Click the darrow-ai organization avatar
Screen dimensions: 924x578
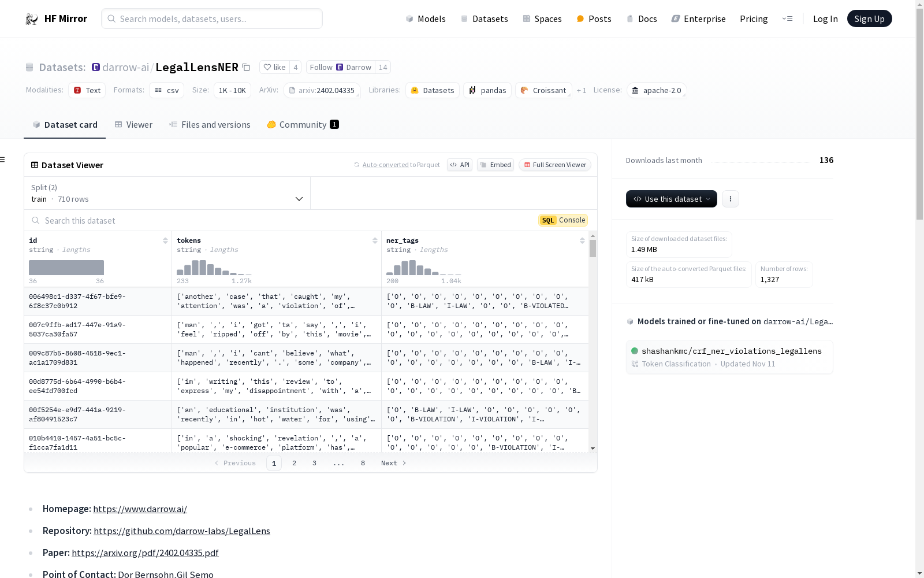tap(96, 67)
